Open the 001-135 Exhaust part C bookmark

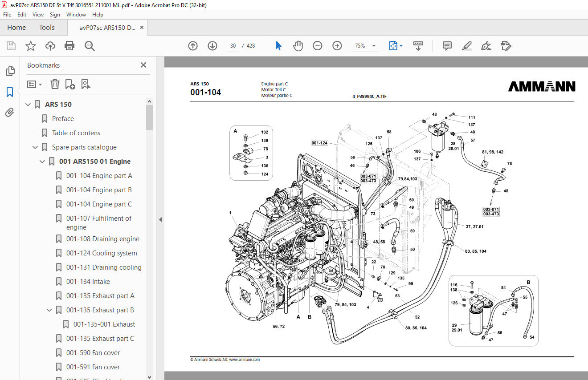(x=100, y=339)
